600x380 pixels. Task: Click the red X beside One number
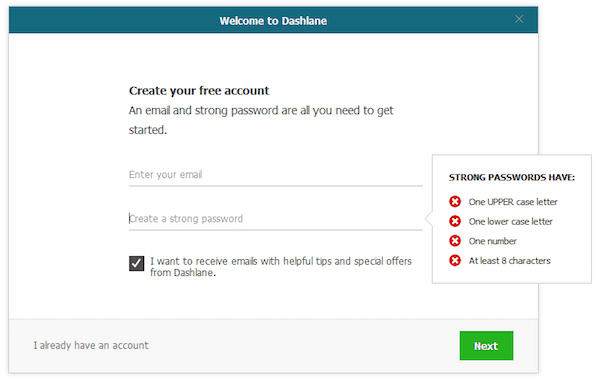pyautogui.click(x=455, y=241)
